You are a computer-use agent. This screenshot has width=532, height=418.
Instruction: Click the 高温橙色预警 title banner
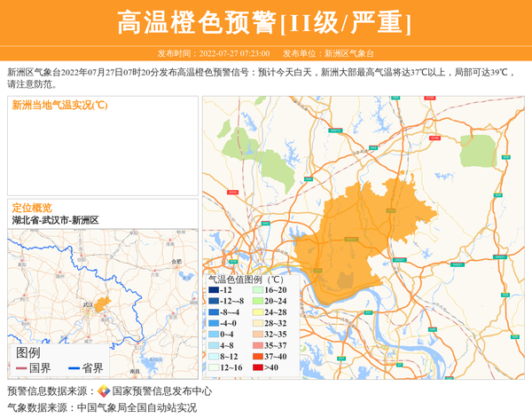tap(265, 22)
